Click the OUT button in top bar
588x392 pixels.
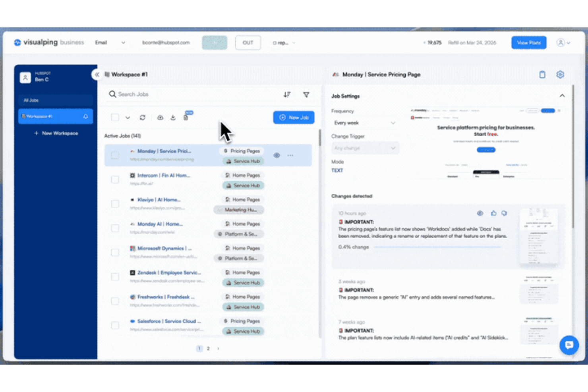click(x=248, y=43)
